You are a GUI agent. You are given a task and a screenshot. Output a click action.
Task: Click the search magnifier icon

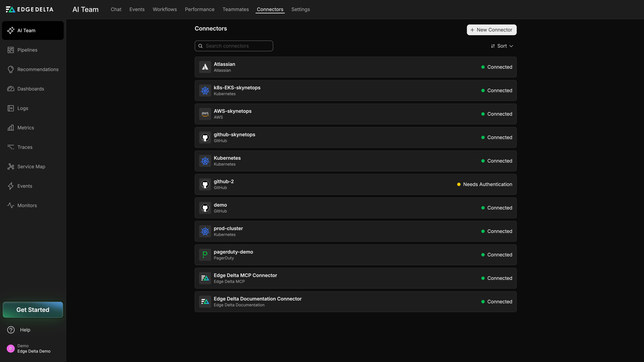(x=200, y=46)
